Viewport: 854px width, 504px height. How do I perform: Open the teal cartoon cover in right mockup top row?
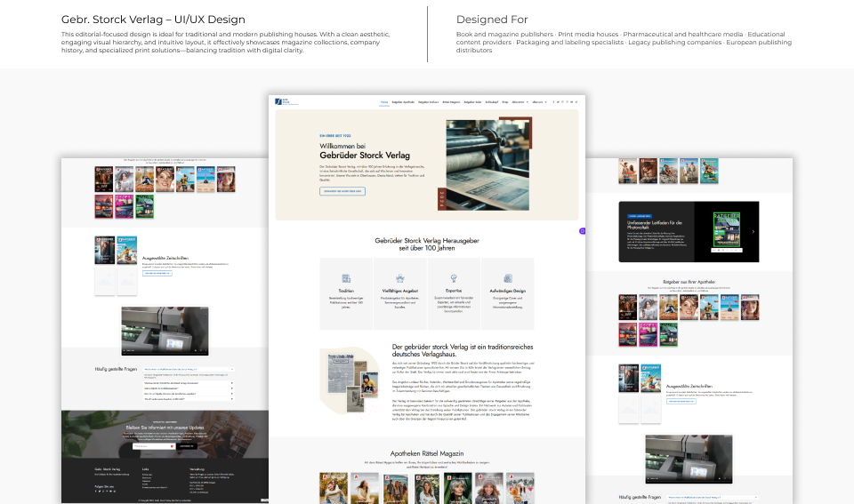(709, 171)
